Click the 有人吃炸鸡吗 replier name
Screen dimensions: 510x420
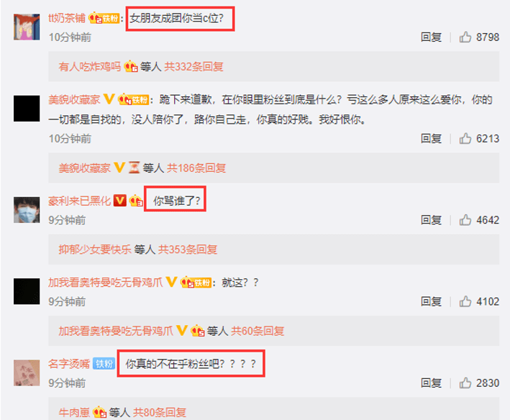tap(90, 67)
